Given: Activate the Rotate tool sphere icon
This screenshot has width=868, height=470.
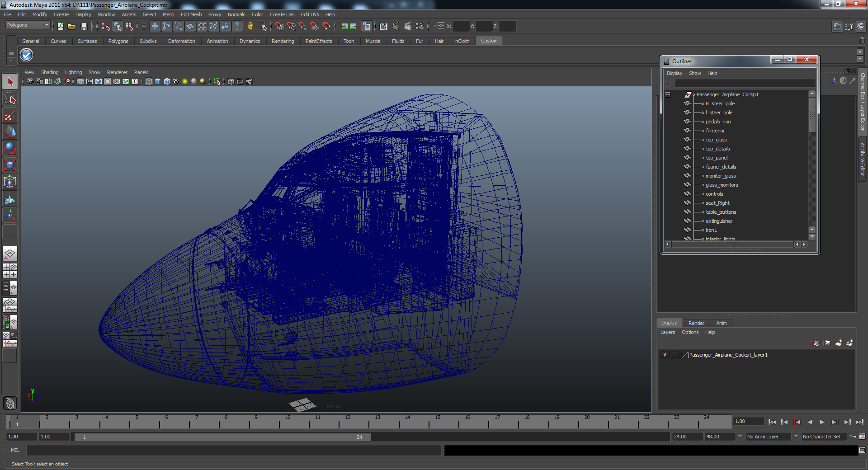Looking at the screenshot, I should click(10, 148).
